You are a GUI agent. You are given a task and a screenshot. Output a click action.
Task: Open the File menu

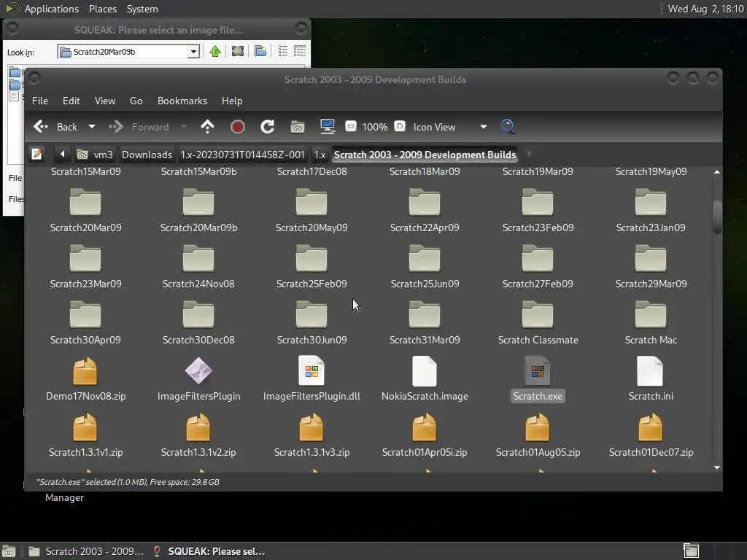coord(40,101)
